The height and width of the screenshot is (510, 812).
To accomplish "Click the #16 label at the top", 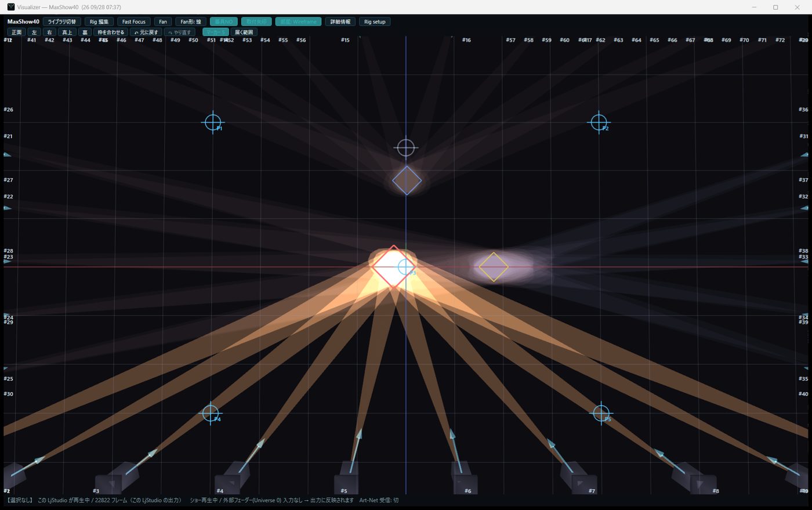I will pyautogui.click(x=466, y=40).
